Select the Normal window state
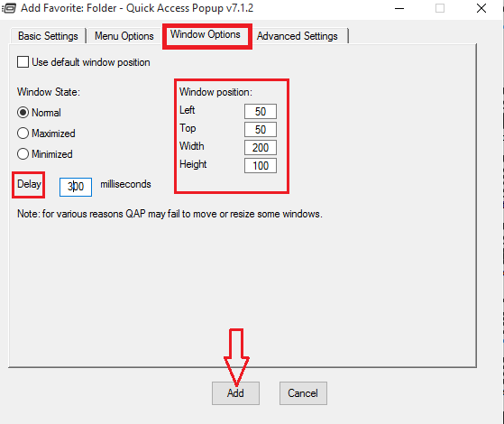 pyautogui.click(x=23, y=113)
